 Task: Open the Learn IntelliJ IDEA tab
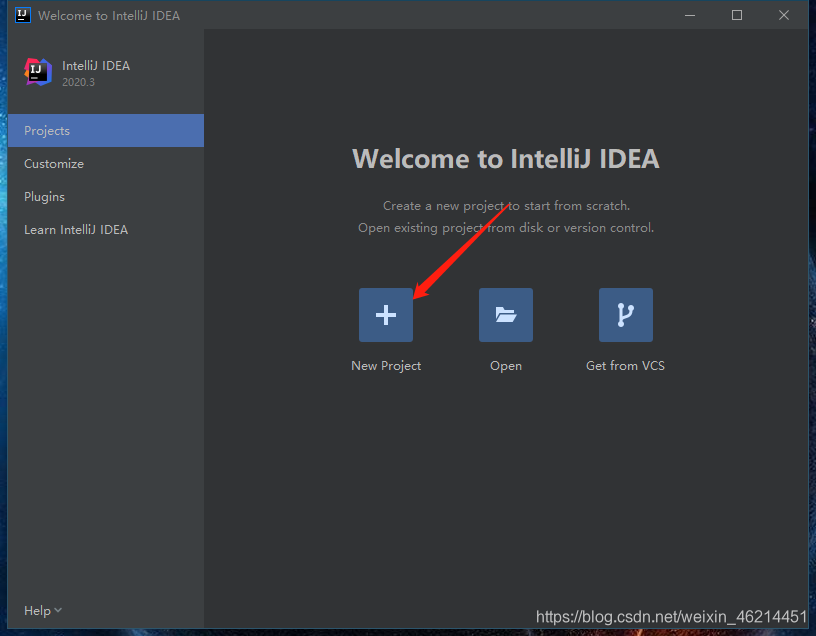[106, 230]
